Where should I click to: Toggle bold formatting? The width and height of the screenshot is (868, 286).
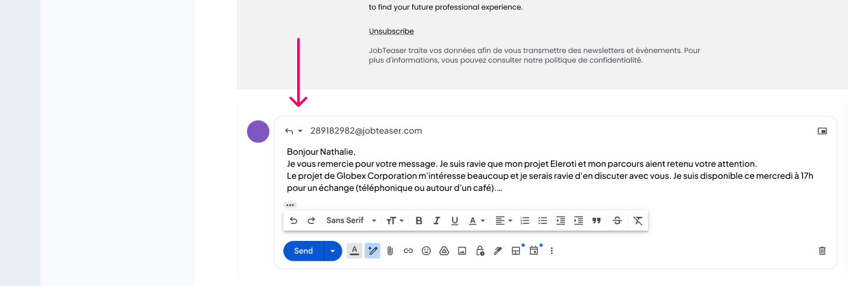pyautogui.click(x=419, y=221)
